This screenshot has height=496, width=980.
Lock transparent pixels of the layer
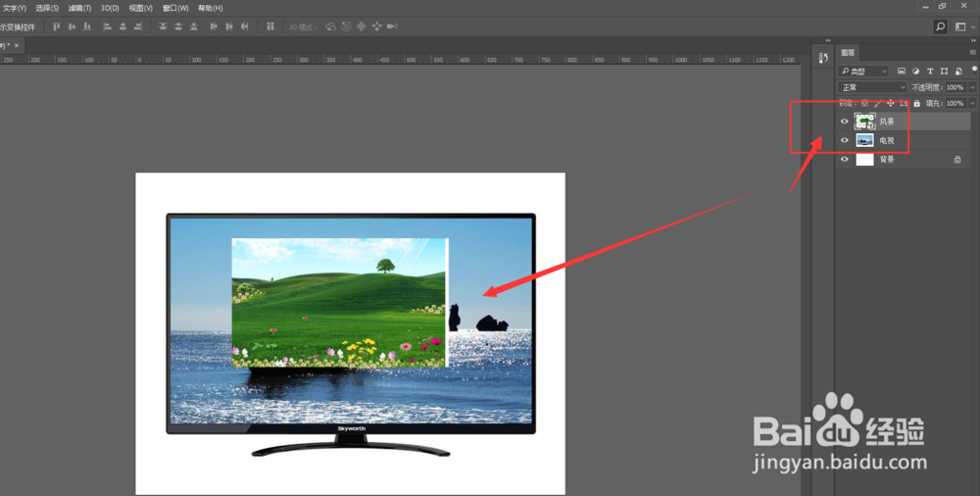864,103
